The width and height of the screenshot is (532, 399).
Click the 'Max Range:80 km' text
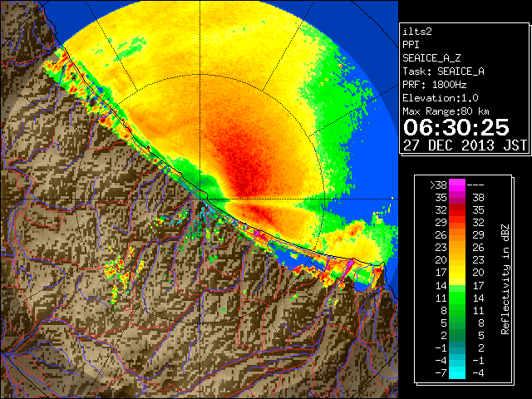446,111
